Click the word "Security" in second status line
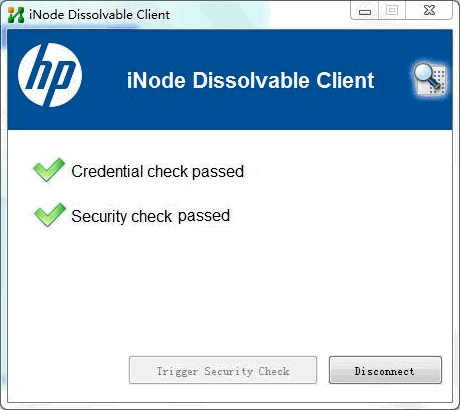This screenshot has height=410, width=460. coord(100,216)
